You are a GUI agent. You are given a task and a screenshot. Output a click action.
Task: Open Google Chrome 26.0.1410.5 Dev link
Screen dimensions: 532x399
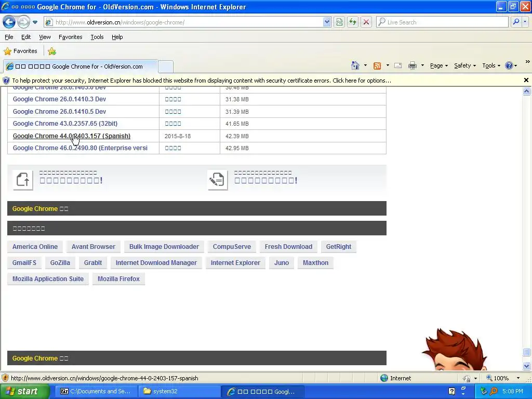[59, 111]
